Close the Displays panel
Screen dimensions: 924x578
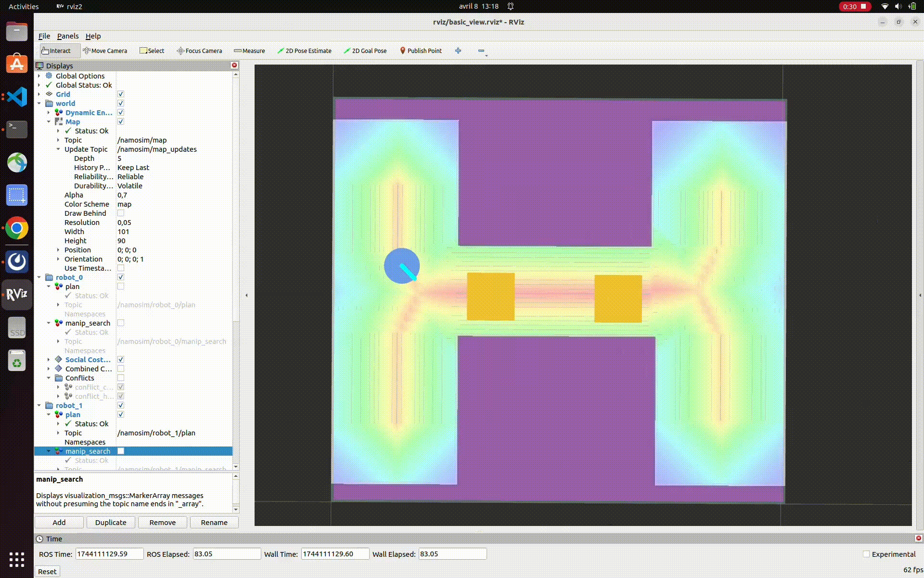234,65
